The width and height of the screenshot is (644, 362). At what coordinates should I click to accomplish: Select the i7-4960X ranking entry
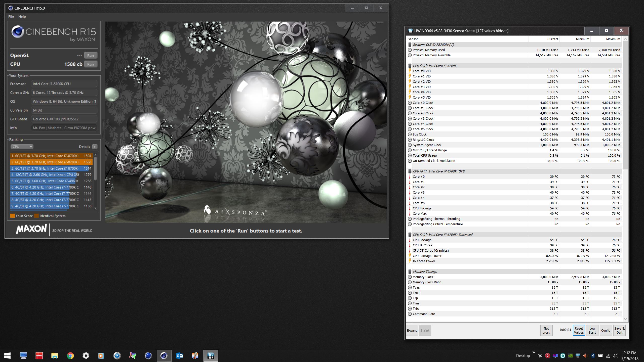click(52, 181)
